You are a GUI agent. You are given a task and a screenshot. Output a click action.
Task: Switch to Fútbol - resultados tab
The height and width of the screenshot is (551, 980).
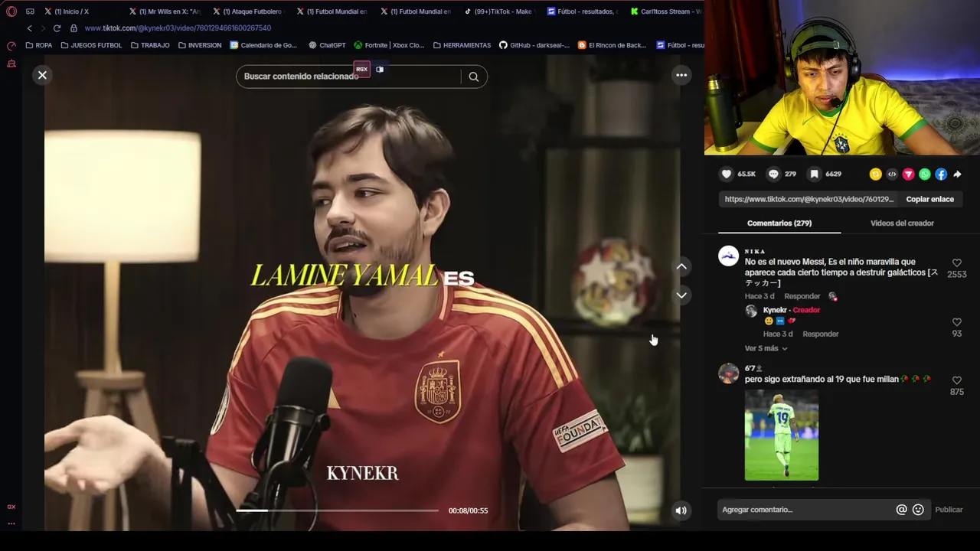pos(583,11)
